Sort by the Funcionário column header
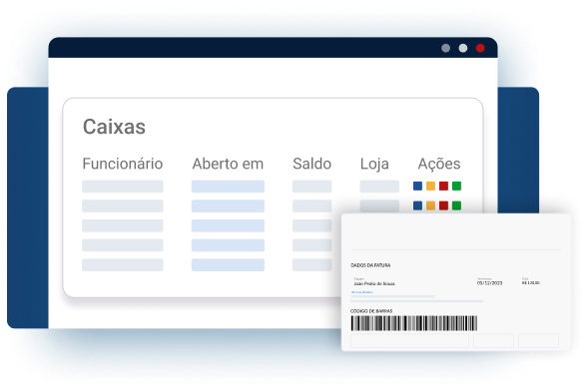 click(x=123, y=164)
